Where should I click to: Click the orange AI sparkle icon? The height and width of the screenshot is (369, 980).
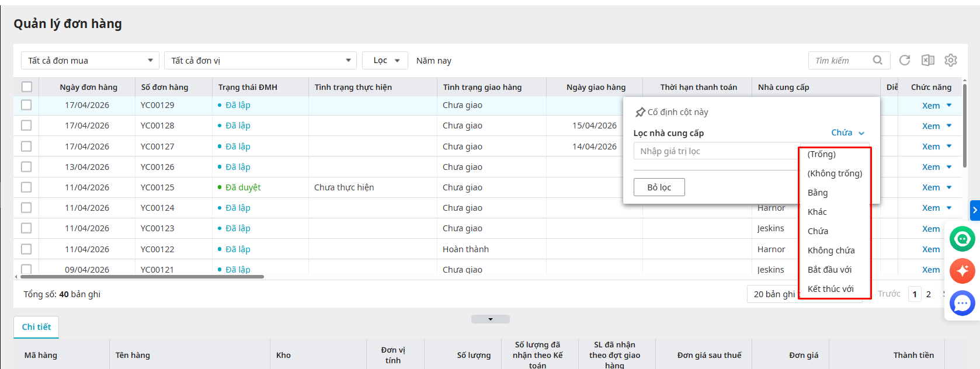tap(962, 271)
